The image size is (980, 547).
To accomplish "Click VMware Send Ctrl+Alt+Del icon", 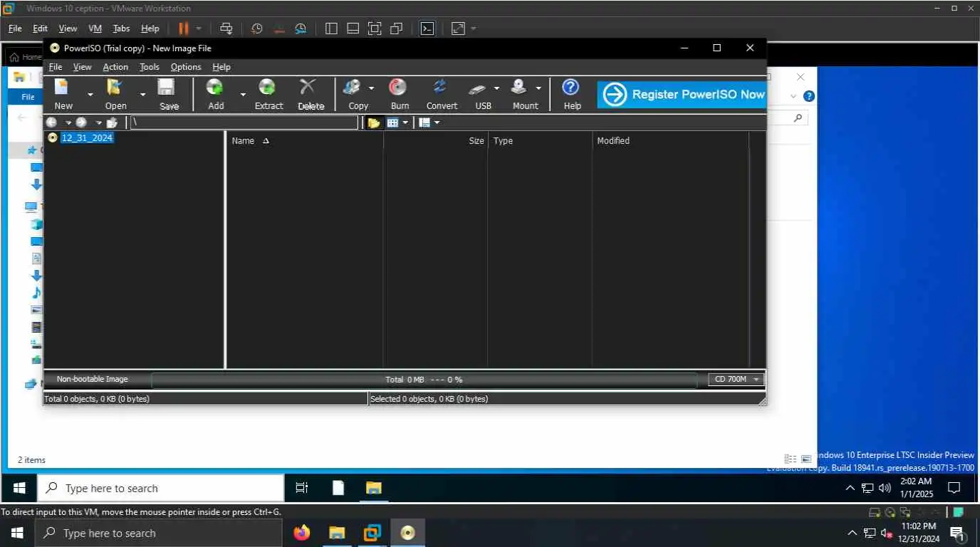I will [226, 28].
